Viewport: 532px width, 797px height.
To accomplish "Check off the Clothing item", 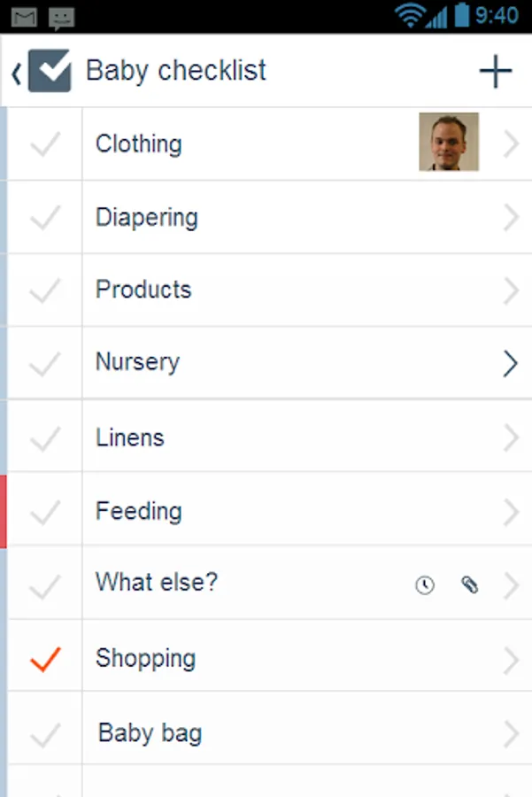I will [44, 144].
